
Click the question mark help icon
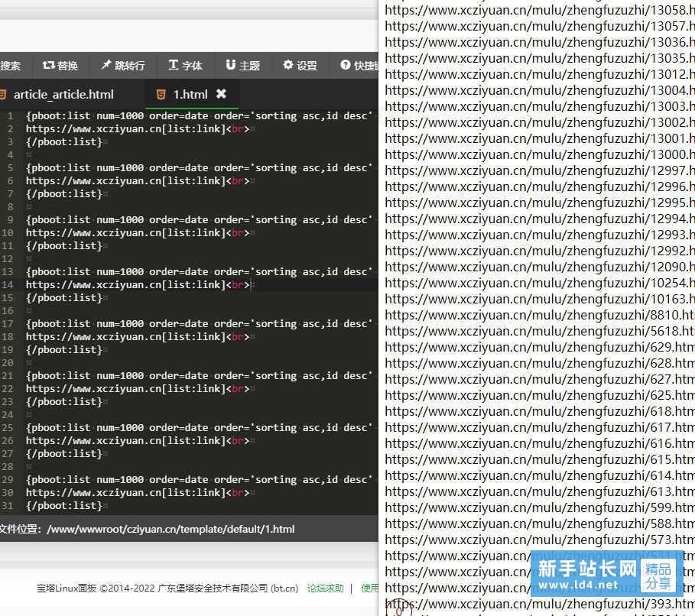346,65
